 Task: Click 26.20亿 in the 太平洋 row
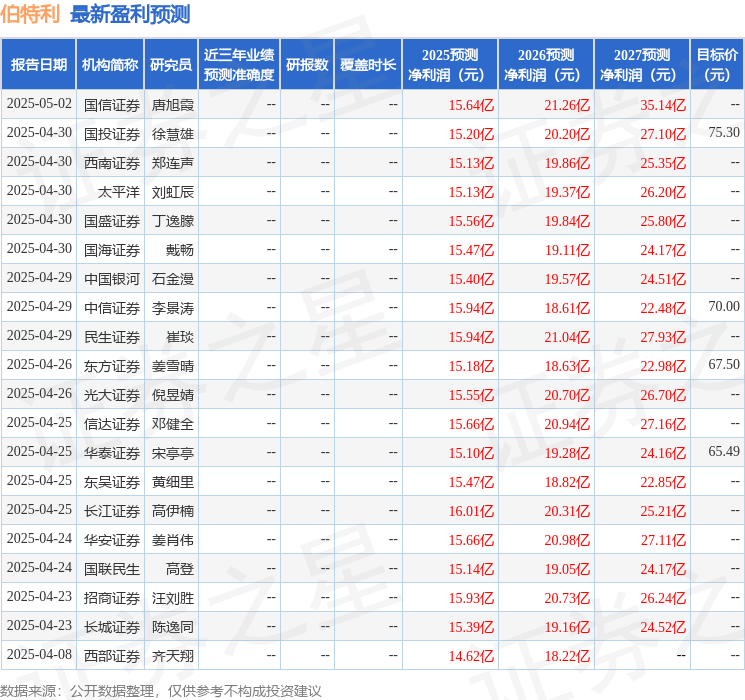[x=663, y=192]
